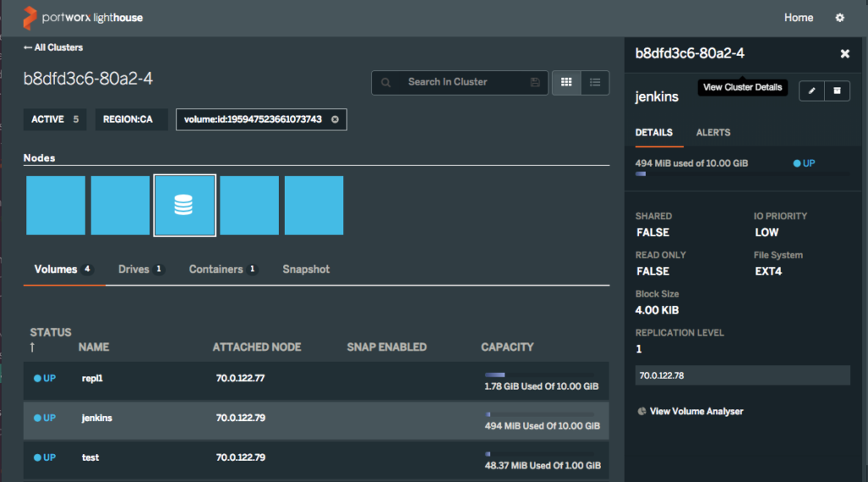The height and width of the screenshot is (482, 868).
Task: Switch to list view layout
Action: (x=594, y=82)
